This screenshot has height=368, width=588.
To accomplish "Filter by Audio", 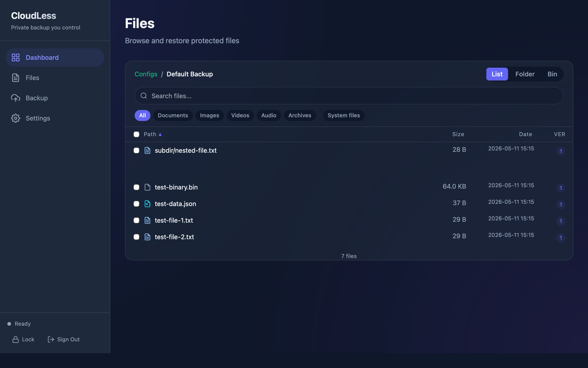I will click(269, 115).
